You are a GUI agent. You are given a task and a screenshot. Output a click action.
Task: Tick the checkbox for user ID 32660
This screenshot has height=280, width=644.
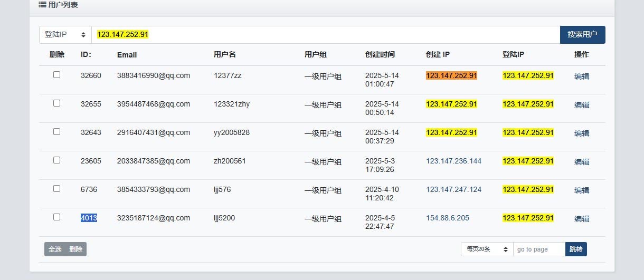56,75
